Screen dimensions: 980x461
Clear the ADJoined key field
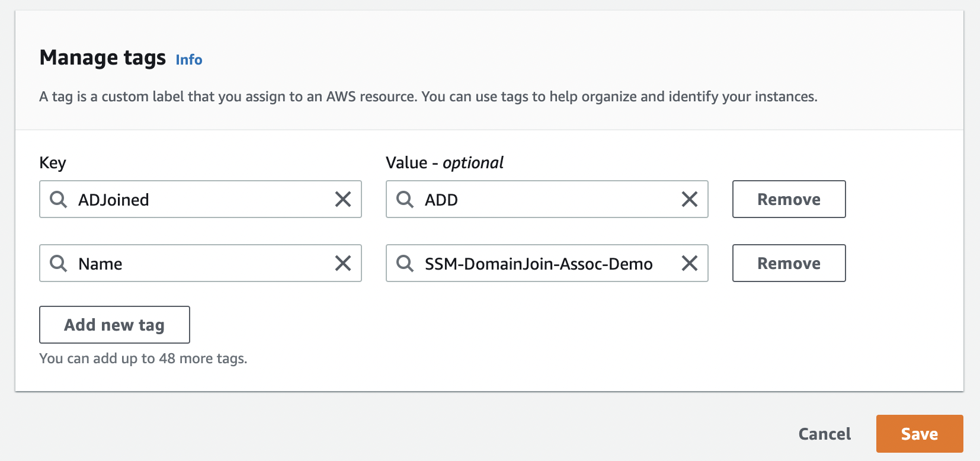[343, 200]
